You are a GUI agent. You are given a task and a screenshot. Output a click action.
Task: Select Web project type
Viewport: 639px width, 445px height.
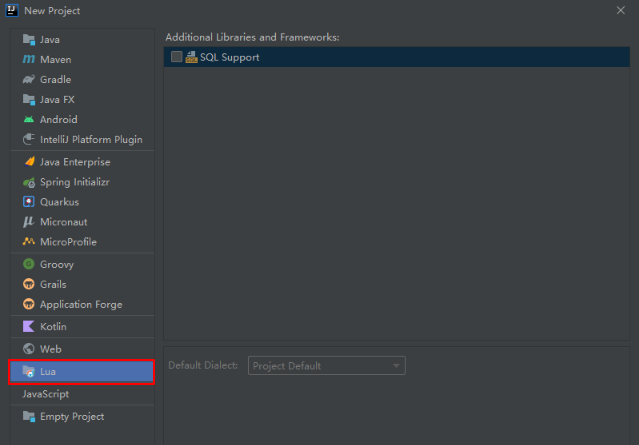click(x=51, y=349)
